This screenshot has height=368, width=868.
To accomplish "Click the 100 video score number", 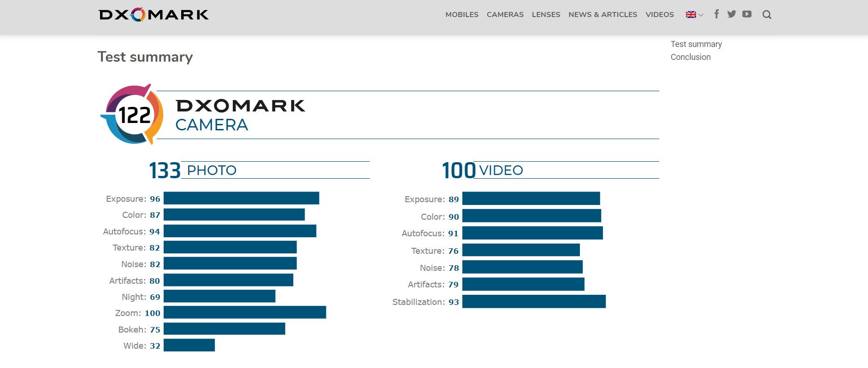I will point(459,170).
